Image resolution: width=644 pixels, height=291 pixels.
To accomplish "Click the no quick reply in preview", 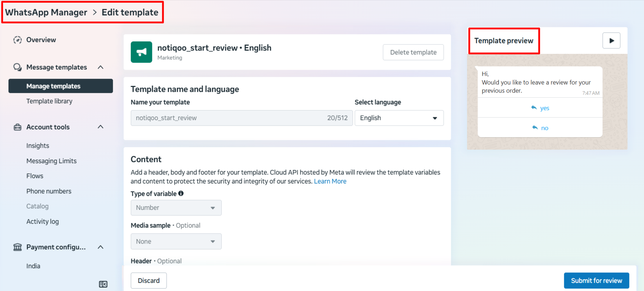I will (x=540, y=128).
